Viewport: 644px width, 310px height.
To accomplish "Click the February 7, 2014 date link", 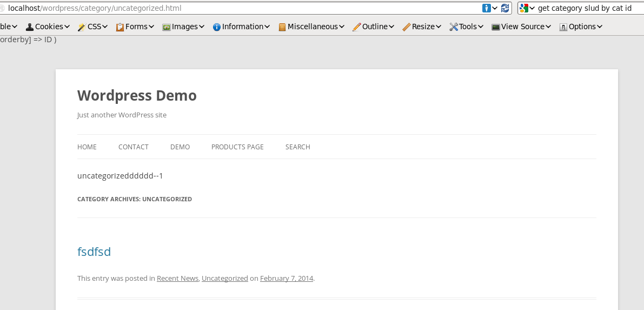I will tap(287, 279).
